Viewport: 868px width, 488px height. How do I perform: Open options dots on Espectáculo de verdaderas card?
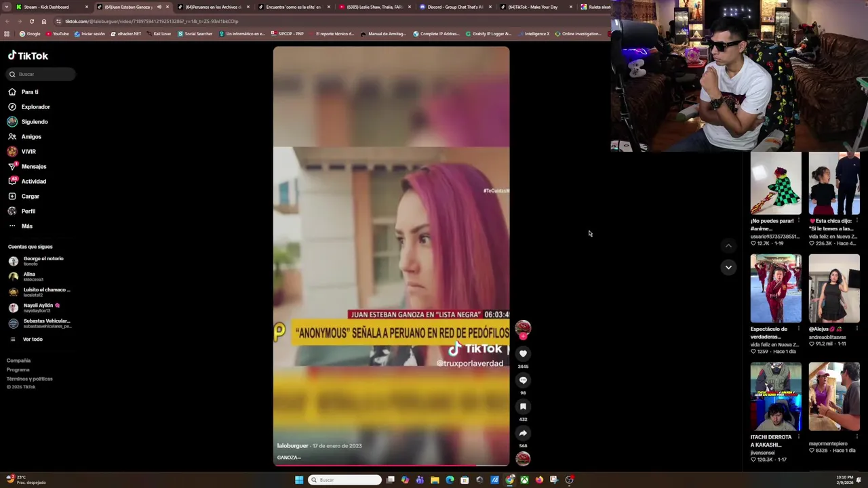[799, 329]
